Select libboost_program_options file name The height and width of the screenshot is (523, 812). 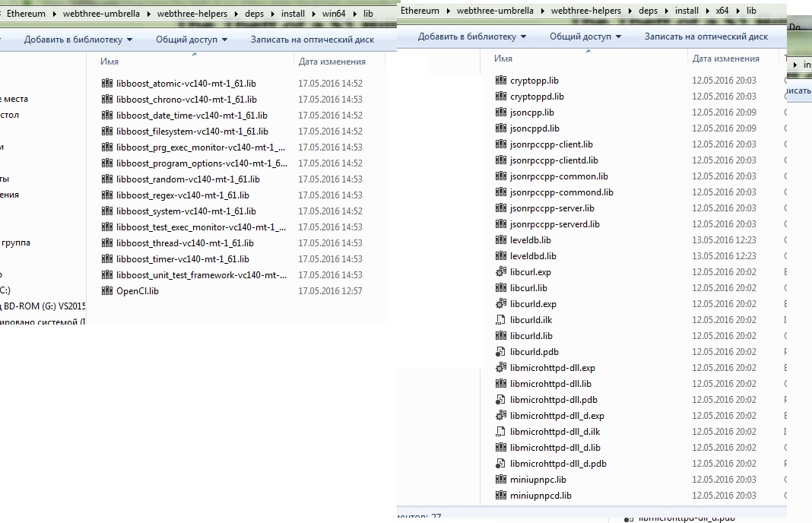[x=202, y=163]
